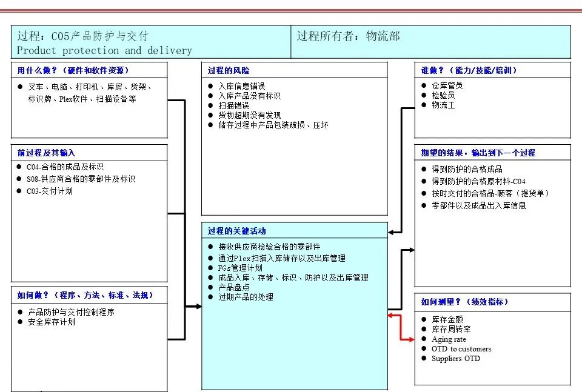
Task: Click metric '库存金额'
Action: 447,319
